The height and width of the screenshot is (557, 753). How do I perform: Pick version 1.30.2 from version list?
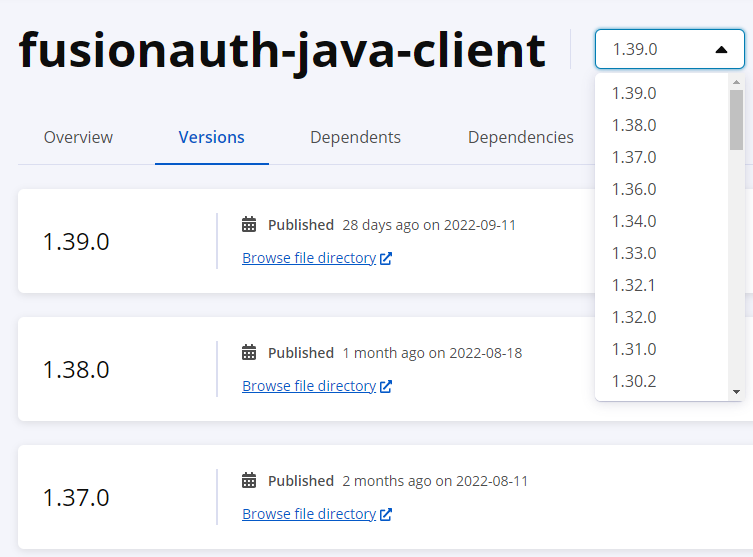click(634, 381)
